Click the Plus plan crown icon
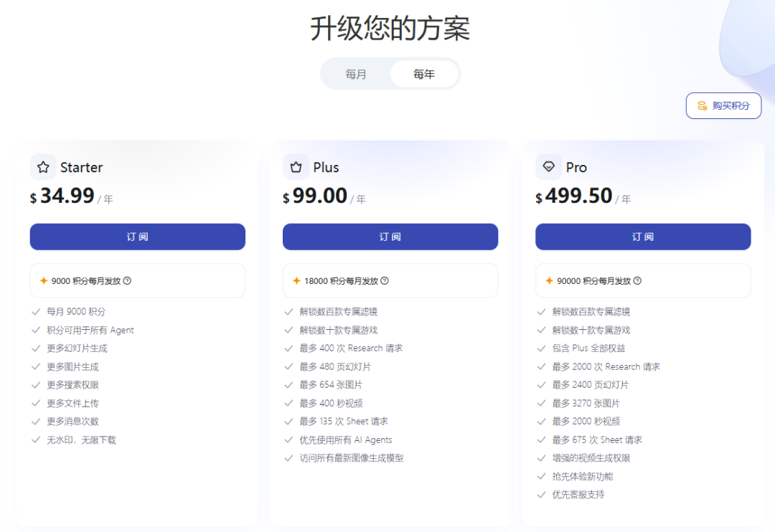775x532 pixels. click(x=296, y=167)
